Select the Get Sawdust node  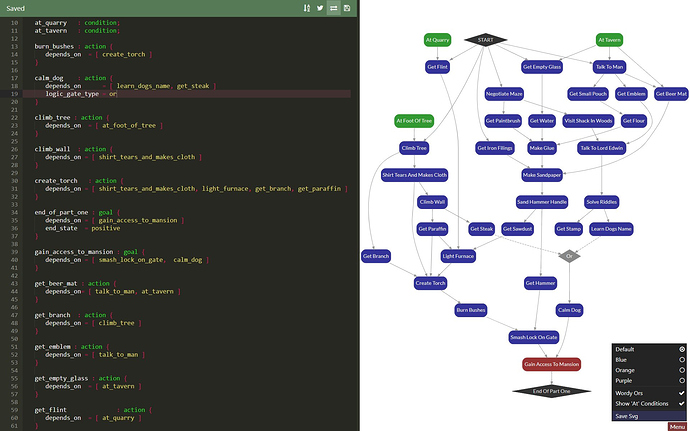coord(518,229)
